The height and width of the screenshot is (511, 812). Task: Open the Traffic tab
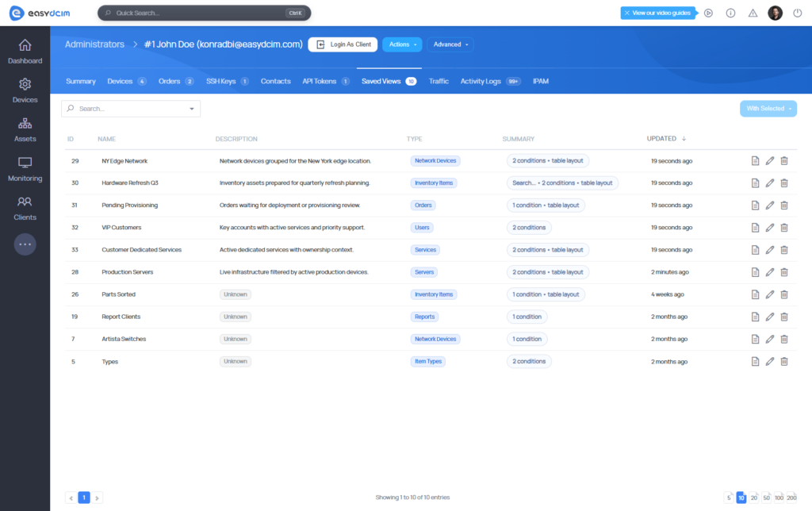[x=439, y=82]
